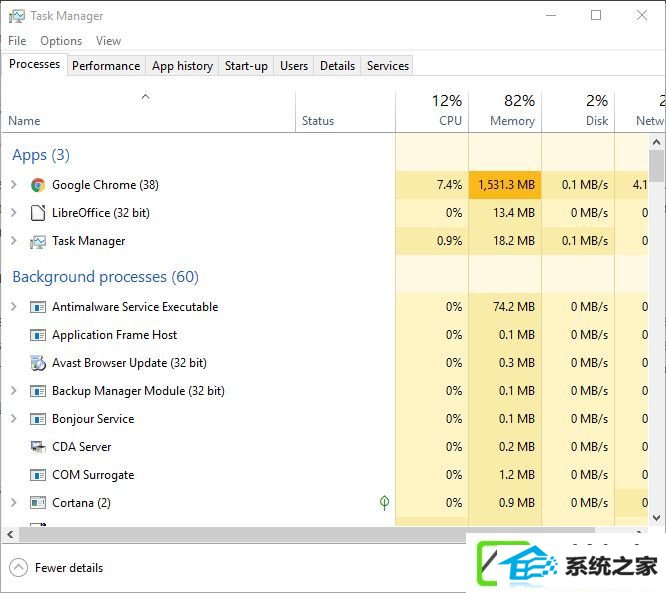The height and width of the screenshot is (593, 666).
Task: Click COM Surrogate's 1.2 MB memory value
Action: [516, 474]
